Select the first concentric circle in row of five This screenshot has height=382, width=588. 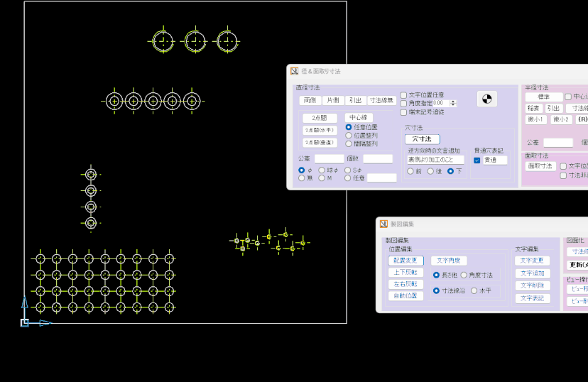114,101
